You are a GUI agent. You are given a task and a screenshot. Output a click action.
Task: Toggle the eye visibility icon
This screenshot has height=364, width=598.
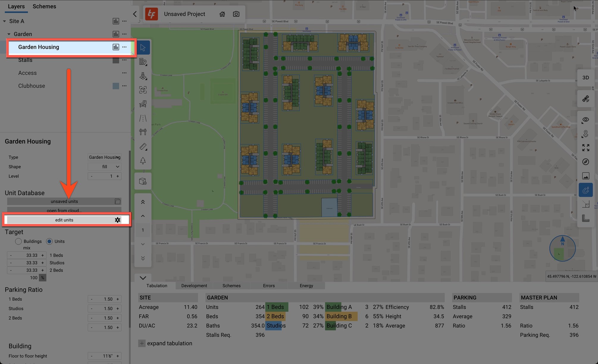pyautogui.click(x=586, y=120)
